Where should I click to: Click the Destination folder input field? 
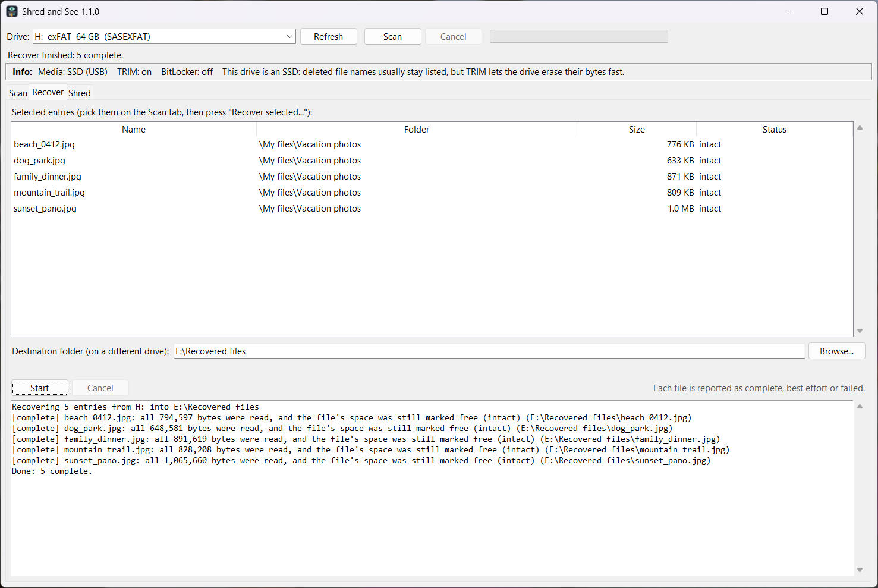pos(489,351)
